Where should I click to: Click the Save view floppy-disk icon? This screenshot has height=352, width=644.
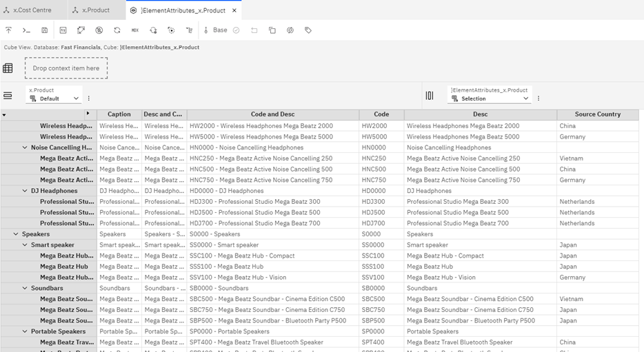tap(44, 30)
